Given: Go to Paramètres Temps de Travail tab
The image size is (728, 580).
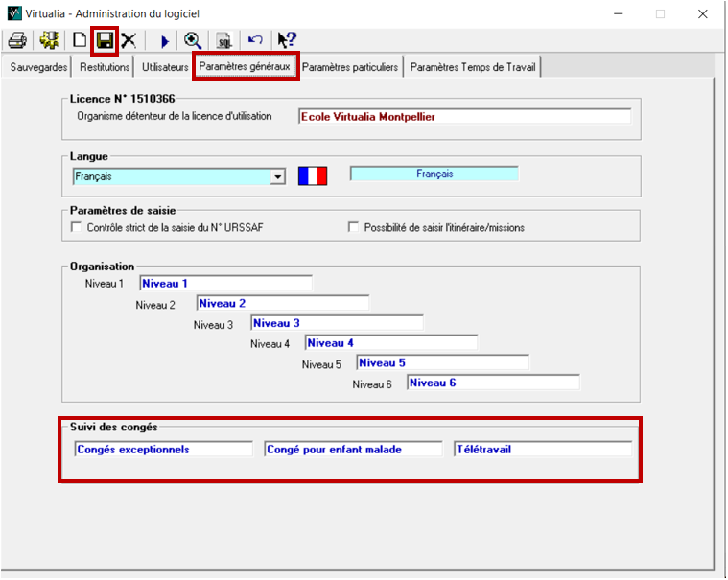Looking at the screenshot, I should click(x=474, y=67).
